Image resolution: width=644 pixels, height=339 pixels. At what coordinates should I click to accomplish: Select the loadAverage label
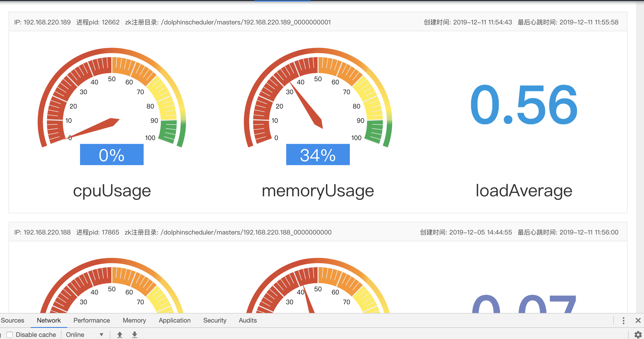524,191
